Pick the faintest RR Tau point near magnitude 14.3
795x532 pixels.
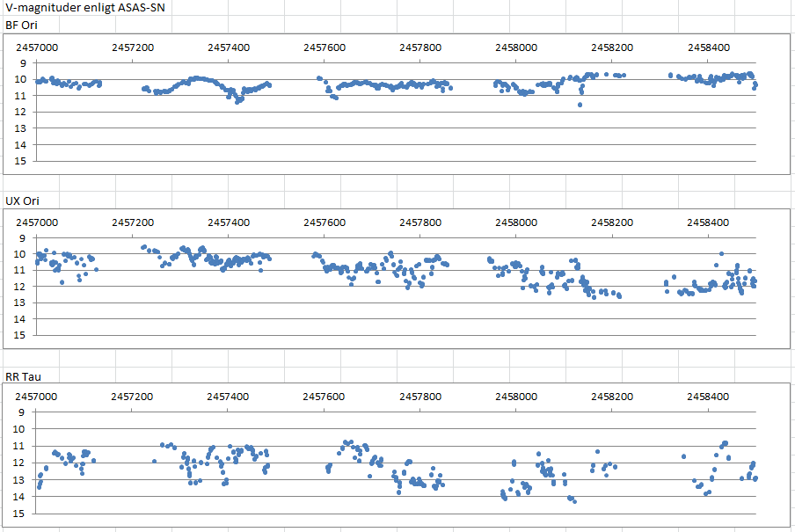[x=574, y=501]
